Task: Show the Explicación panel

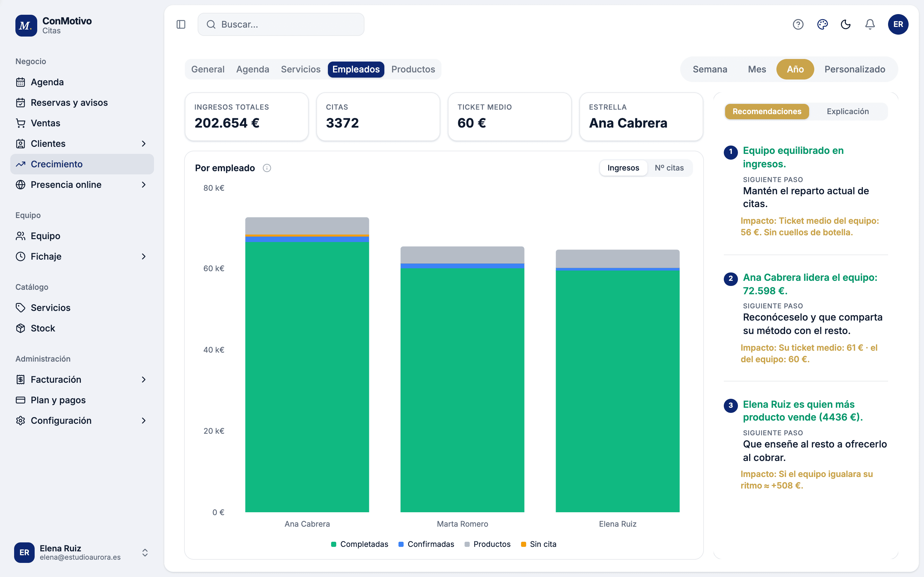Action: pyautogui.click(x=848, y=112)
